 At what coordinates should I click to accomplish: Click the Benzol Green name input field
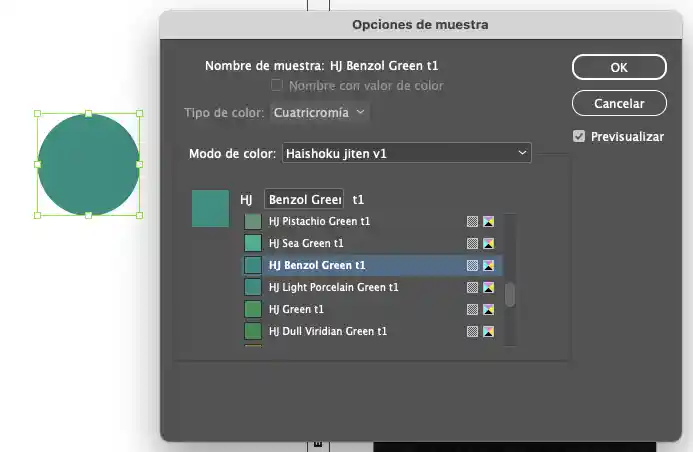coord(304,199)
